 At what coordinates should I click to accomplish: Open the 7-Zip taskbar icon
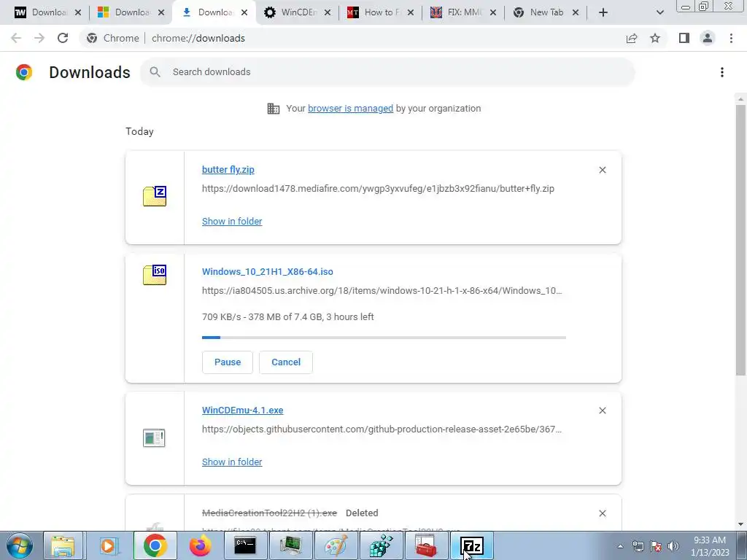472,545
